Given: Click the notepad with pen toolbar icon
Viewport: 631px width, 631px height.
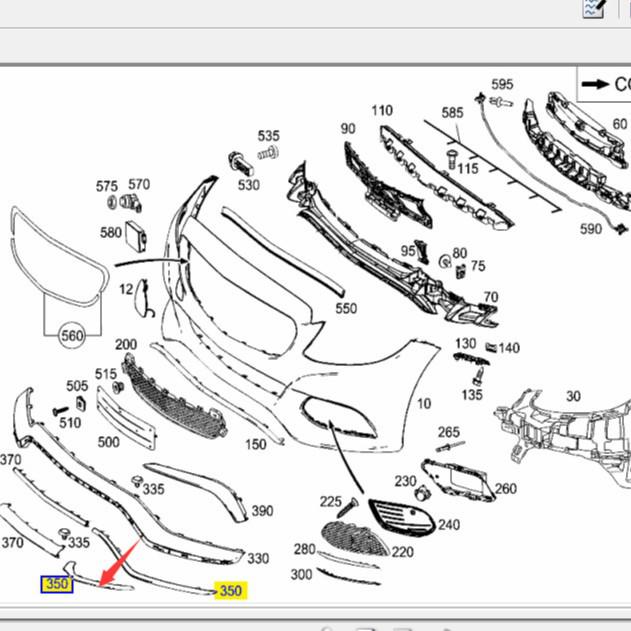Looking at the screenshot, I should [592, 8].
